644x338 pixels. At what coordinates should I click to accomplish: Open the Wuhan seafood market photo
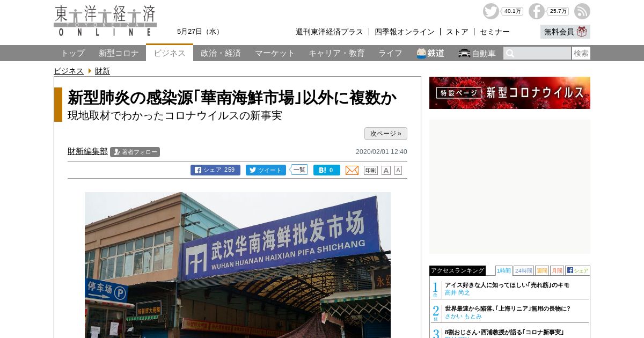(238, 265)
